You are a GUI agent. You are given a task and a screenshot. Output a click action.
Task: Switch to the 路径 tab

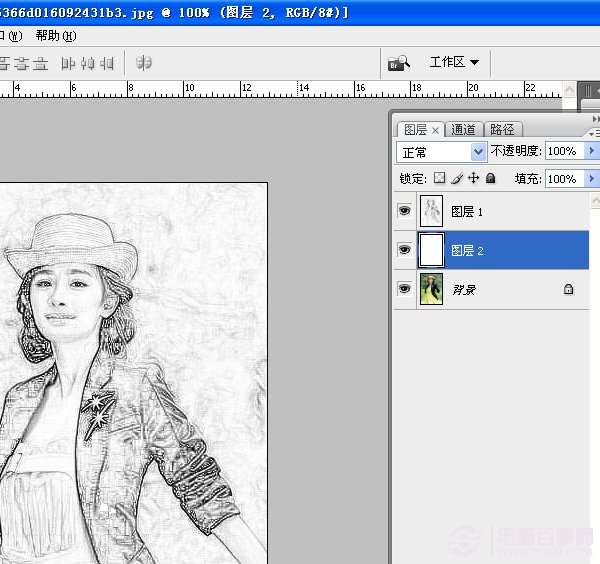pos(503,130)
